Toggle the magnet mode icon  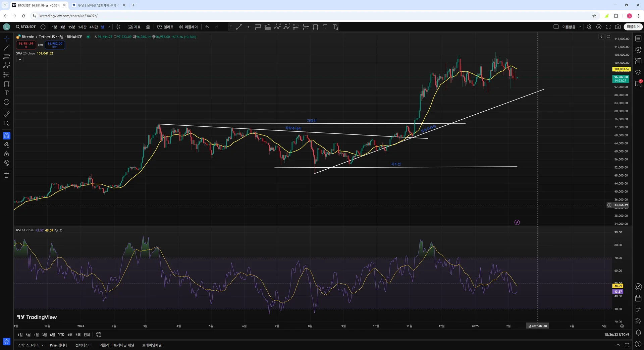click(x=6, y=136)
